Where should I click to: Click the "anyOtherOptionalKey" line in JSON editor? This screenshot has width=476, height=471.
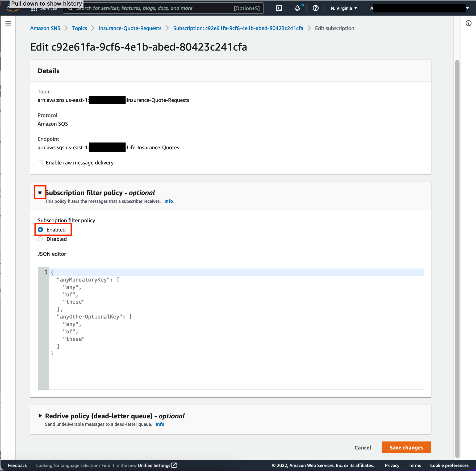point(94,317)
